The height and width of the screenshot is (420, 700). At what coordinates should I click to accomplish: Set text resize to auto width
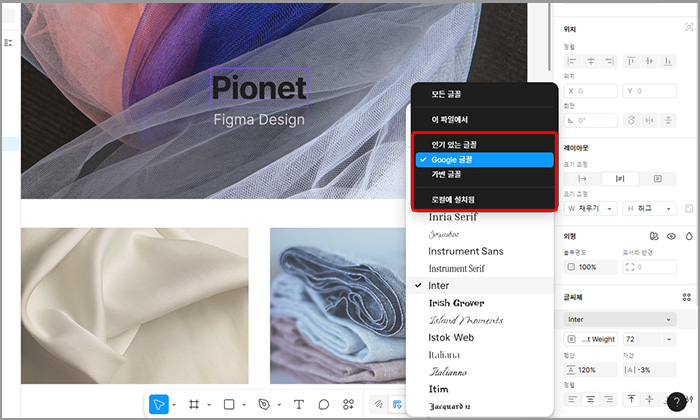point(583,179)
